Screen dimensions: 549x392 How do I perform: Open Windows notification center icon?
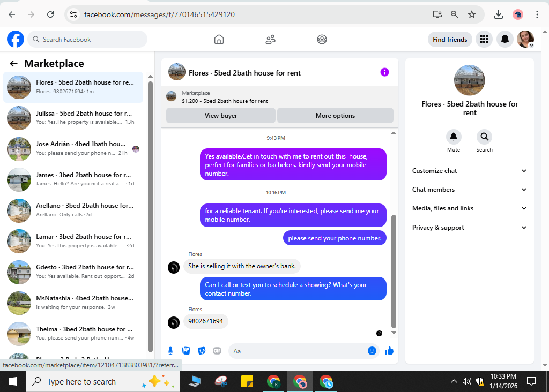pos(531,381)
